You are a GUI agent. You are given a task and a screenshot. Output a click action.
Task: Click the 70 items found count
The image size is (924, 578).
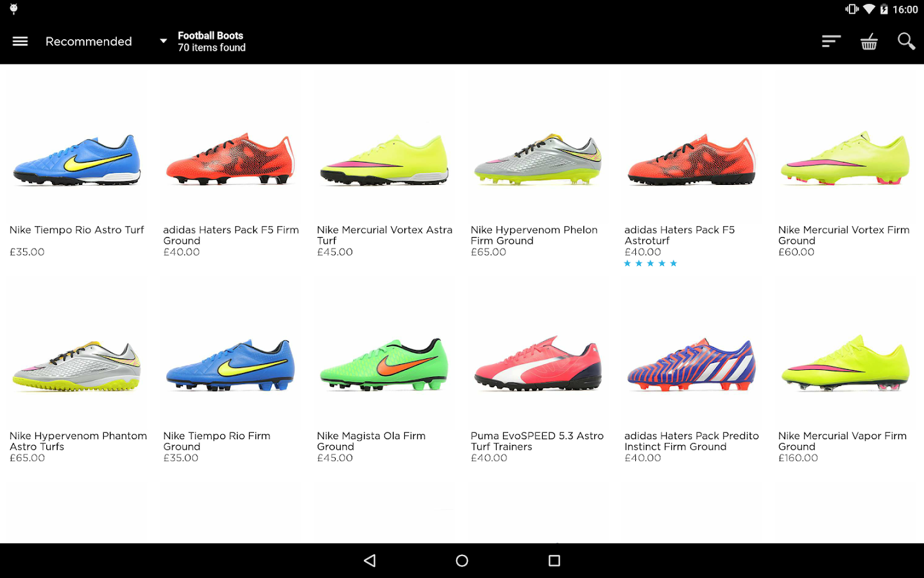(x=212, y=48)
